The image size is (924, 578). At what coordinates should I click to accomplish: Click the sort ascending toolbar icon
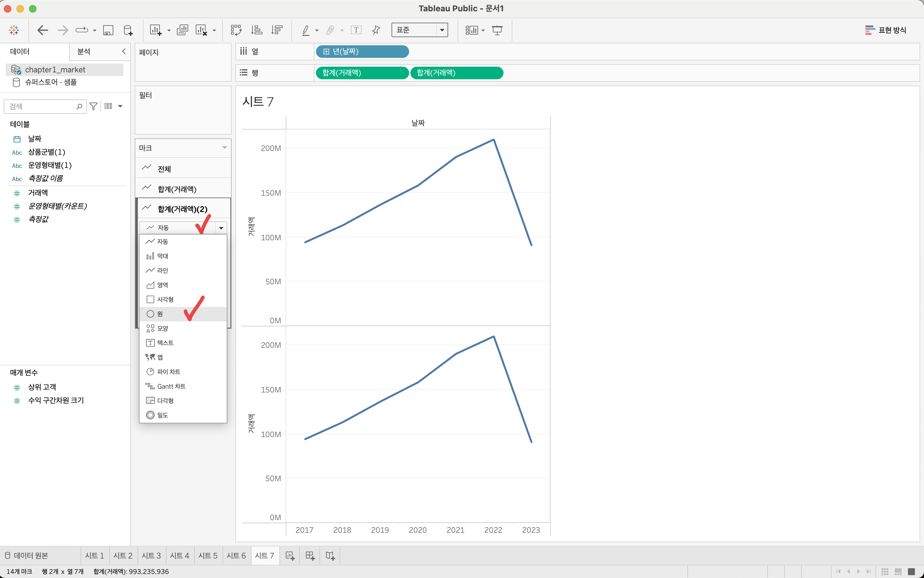[x=256, y=30]
